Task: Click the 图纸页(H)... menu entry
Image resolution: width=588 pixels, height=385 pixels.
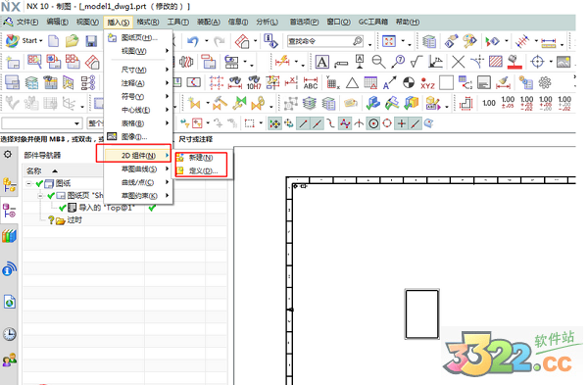Action: pos(138,38)
